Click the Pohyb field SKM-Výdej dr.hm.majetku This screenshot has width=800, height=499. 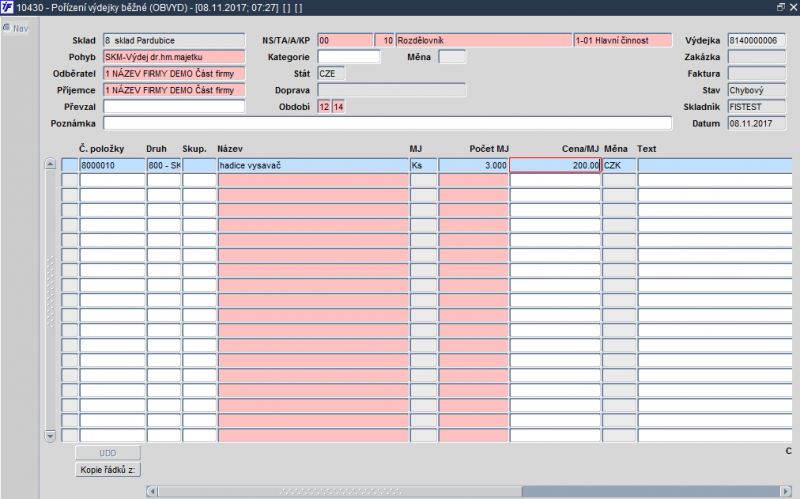tap(174, 57)
